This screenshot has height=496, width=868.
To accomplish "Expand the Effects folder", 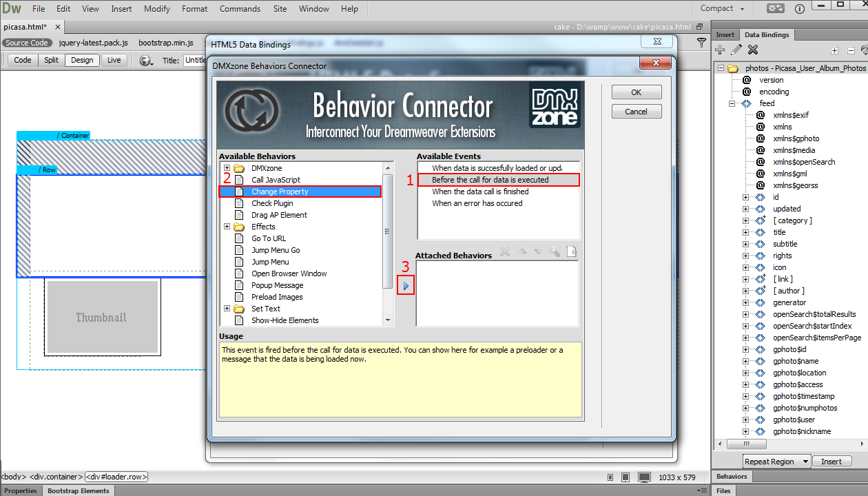I will coord(227,227).
